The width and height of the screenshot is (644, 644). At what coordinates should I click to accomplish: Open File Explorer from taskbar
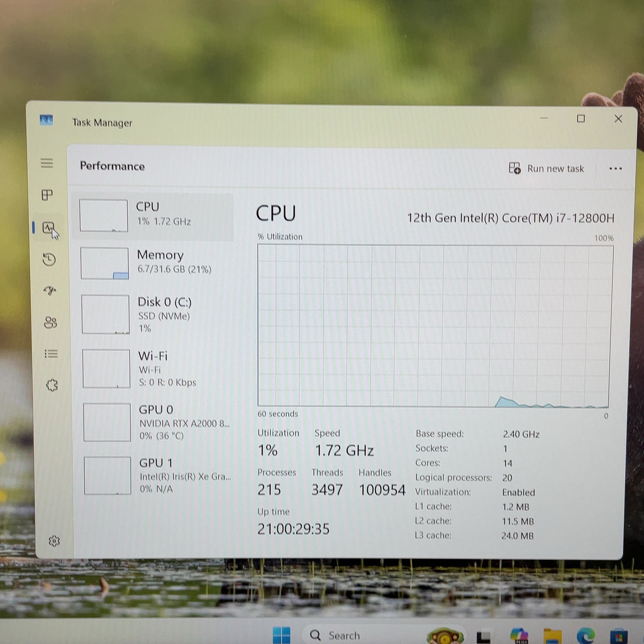coord(552,636)
